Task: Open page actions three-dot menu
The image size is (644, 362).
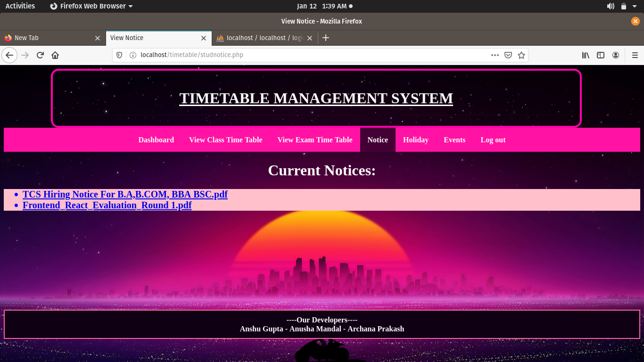Action: click(495, 55)
